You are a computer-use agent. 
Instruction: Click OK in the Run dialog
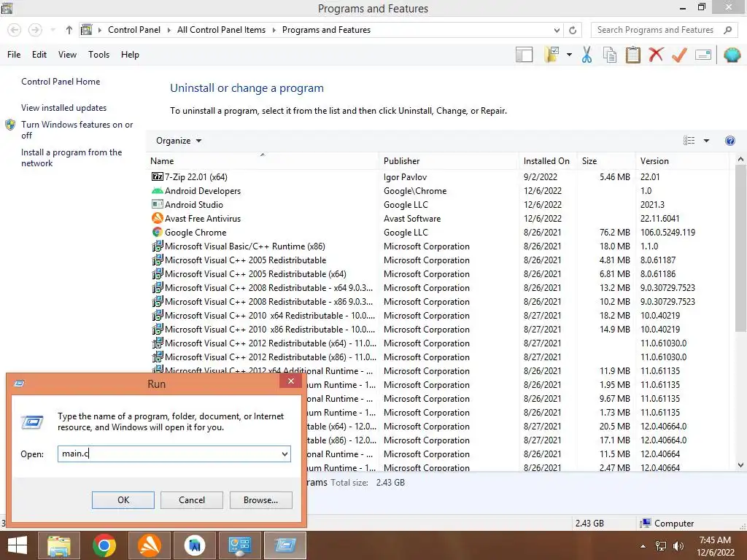123,500
